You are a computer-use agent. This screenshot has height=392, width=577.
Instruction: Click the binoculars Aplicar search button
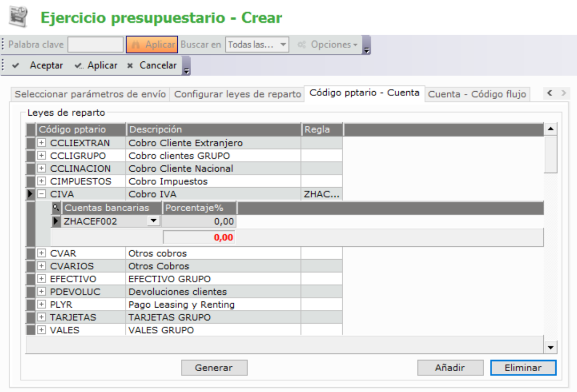point(152,45)
